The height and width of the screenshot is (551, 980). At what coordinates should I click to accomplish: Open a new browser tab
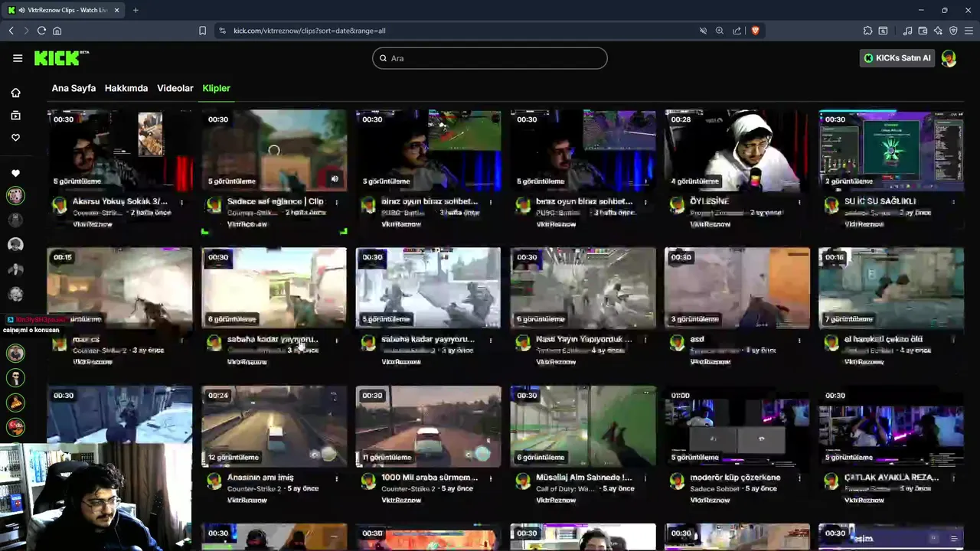tap(136, 10)
